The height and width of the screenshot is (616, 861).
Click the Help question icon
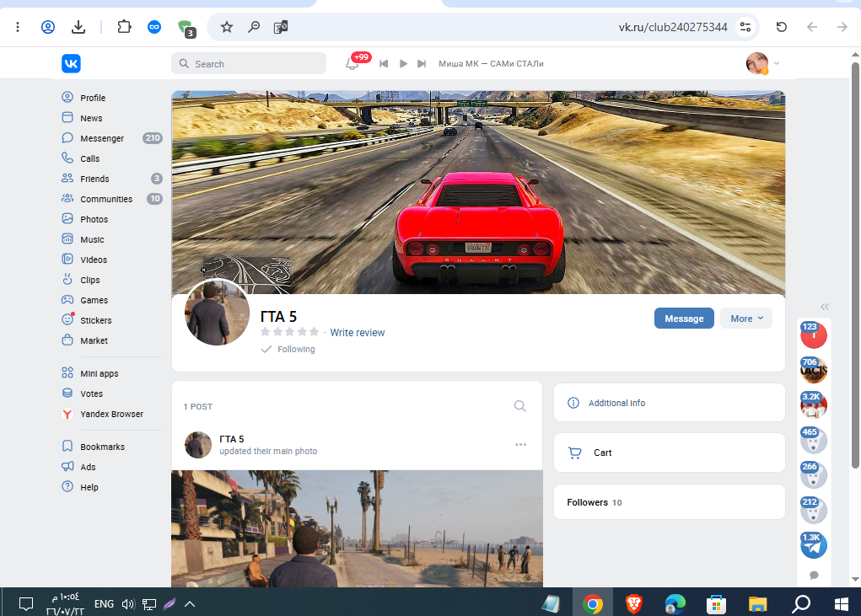click(67, 486)
